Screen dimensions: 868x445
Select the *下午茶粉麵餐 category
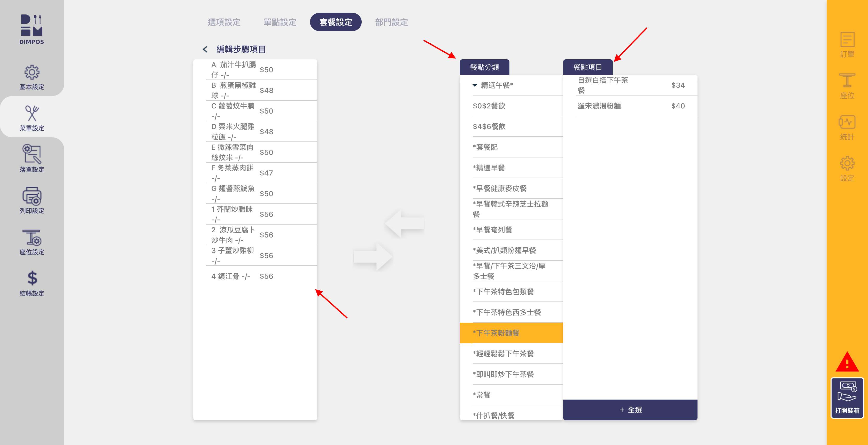(511, 333)
